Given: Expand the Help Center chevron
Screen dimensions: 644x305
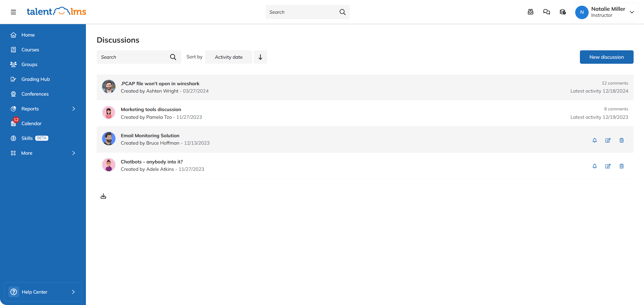Looking at the screenshot, I should [73, 292].
